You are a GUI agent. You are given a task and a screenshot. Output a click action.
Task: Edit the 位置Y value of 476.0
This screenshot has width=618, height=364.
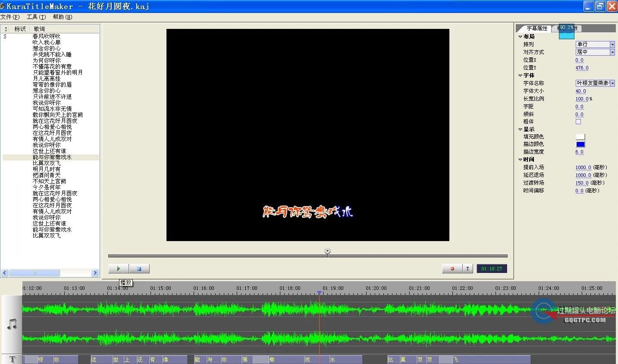[x=581, y=68]
